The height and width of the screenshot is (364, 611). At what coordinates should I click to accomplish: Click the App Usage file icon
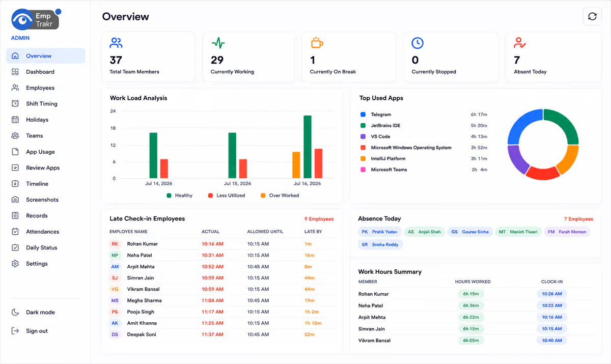15,152
